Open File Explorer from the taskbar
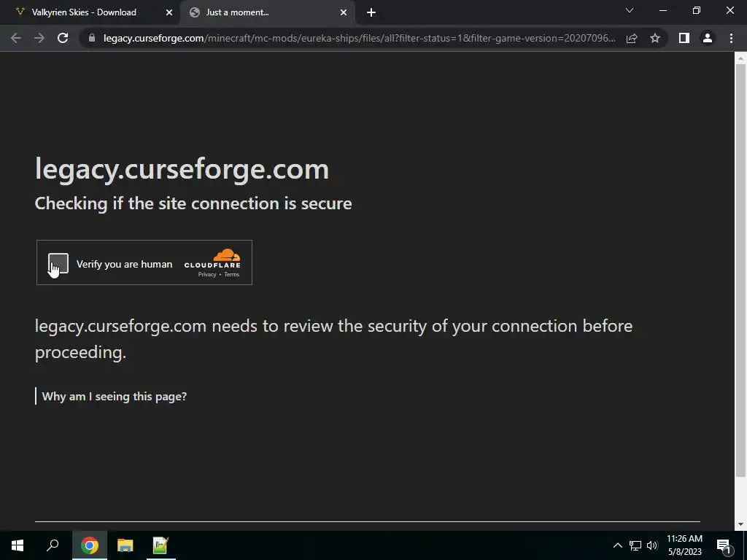 125,545
